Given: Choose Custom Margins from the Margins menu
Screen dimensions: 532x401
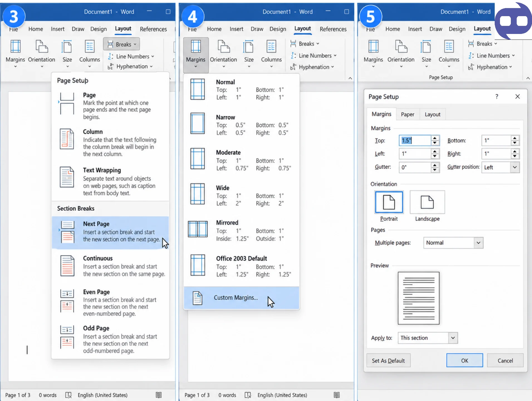Looking at the screenshot, I should point(241,298).
